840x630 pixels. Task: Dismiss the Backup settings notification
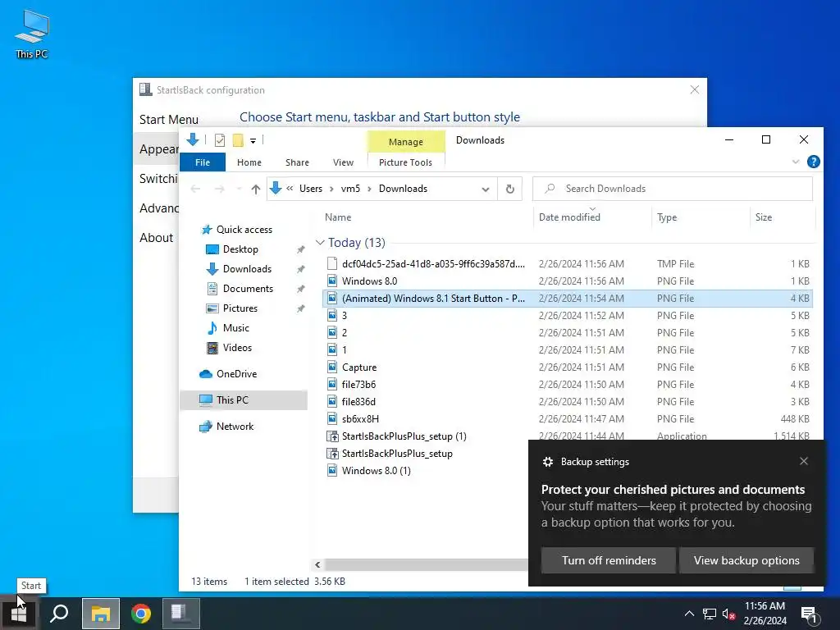[x=804, y=461]
